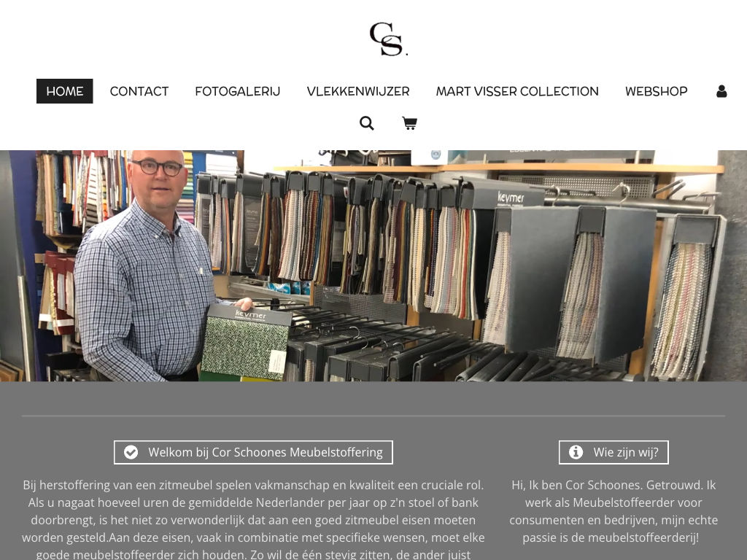Click the hero photo of man with samples
The image size is (747, 560).
pos(373,265)
